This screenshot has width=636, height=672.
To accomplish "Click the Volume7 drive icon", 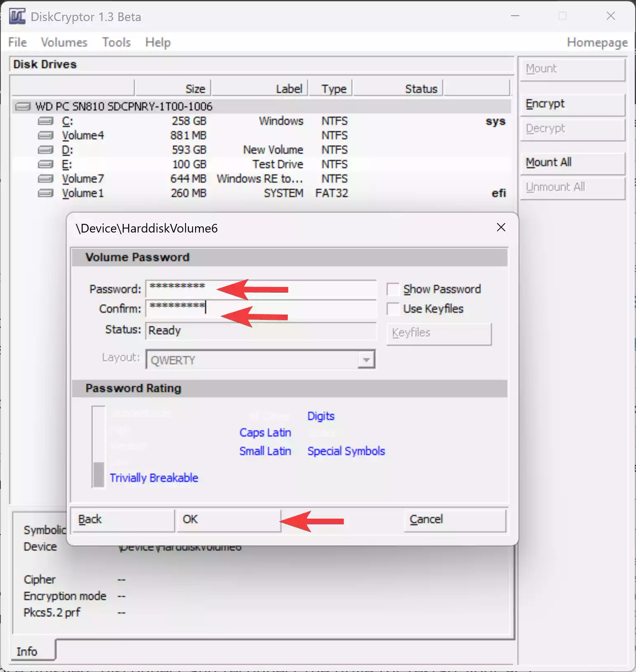I will point(45,179).
